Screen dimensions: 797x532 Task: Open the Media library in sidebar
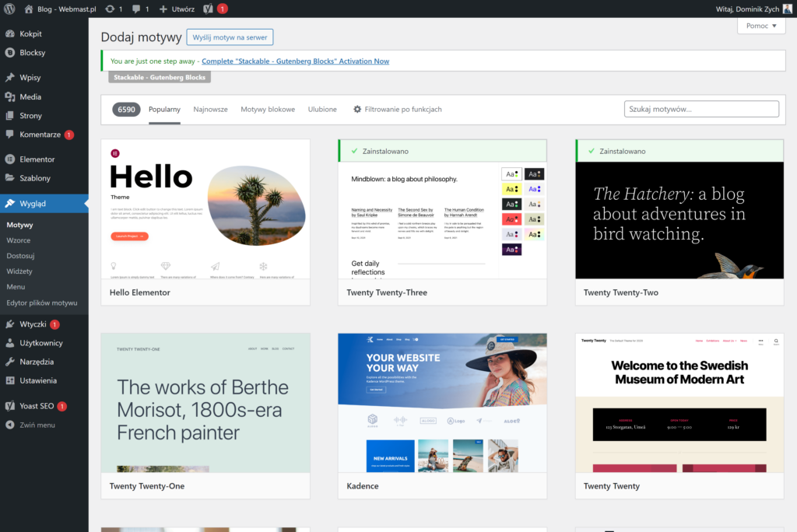30,97
